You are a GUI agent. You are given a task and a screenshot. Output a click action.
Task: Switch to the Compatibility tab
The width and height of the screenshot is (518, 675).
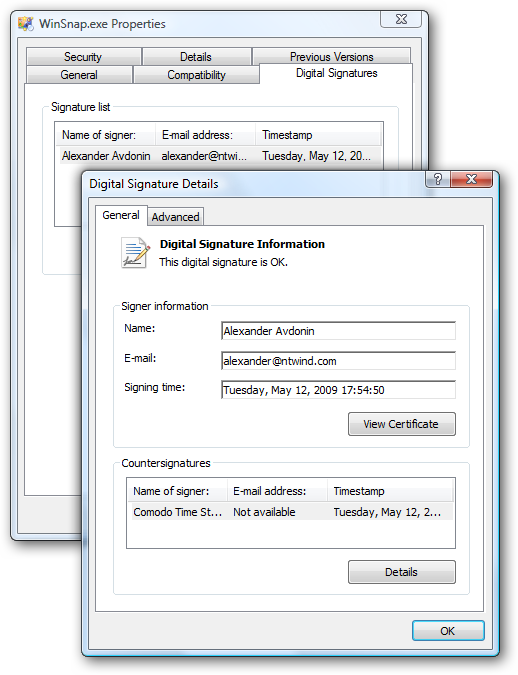pos(196,75)
